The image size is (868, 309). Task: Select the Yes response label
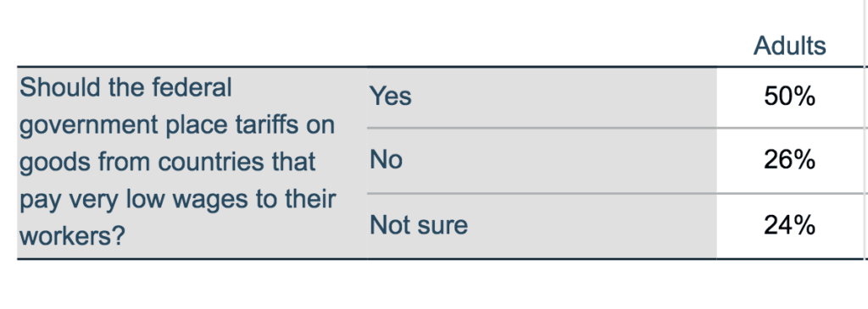[x=390, y=97]
